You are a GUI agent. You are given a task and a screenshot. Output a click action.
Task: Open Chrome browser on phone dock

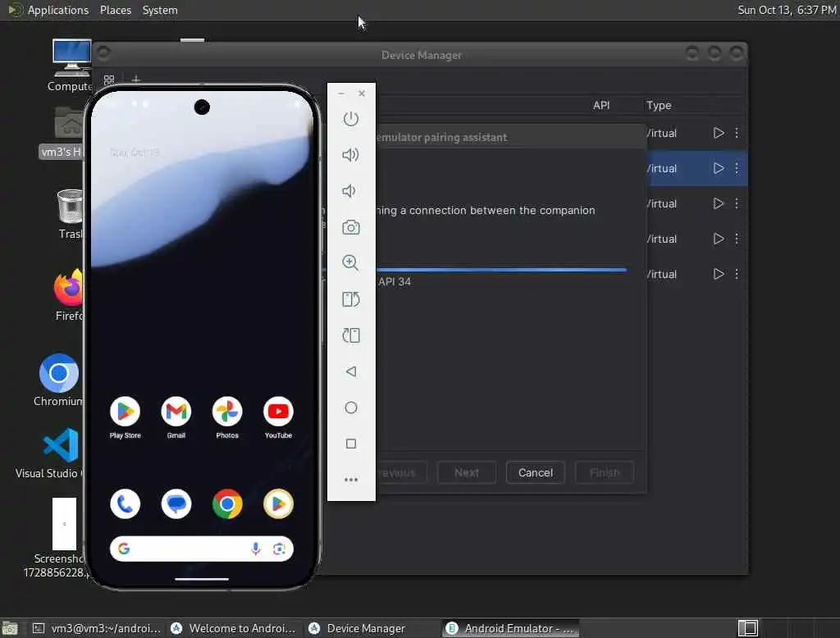[x=227, y=504]
